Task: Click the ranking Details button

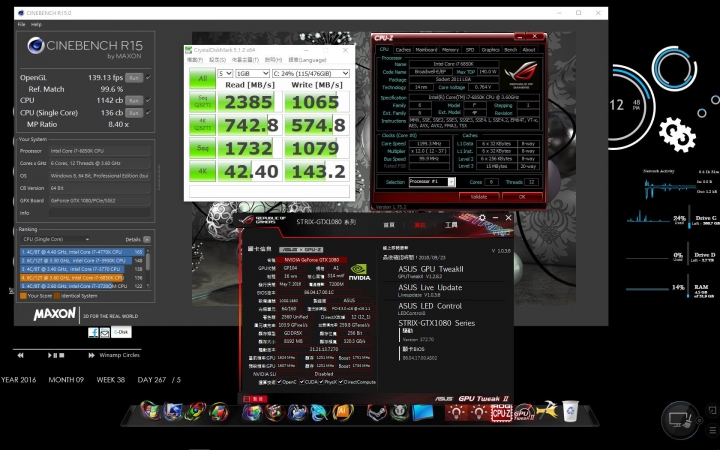Action: (x=146, y=239)
